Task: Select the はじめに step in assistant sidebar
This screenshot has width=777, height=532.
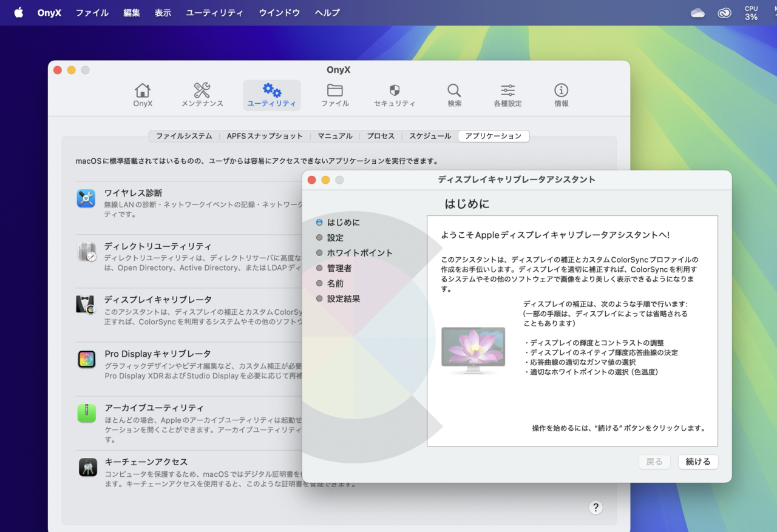Action: click(338, 223)
